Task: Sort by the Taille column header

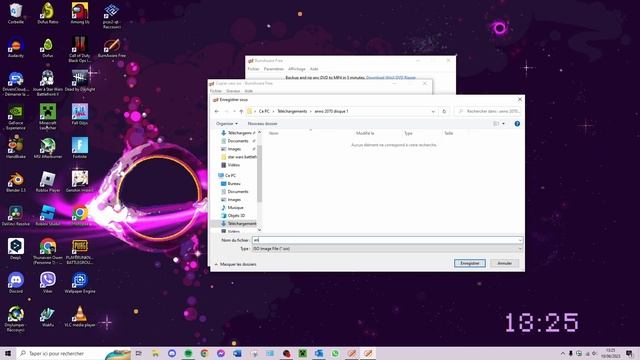Action: point(449,133)
